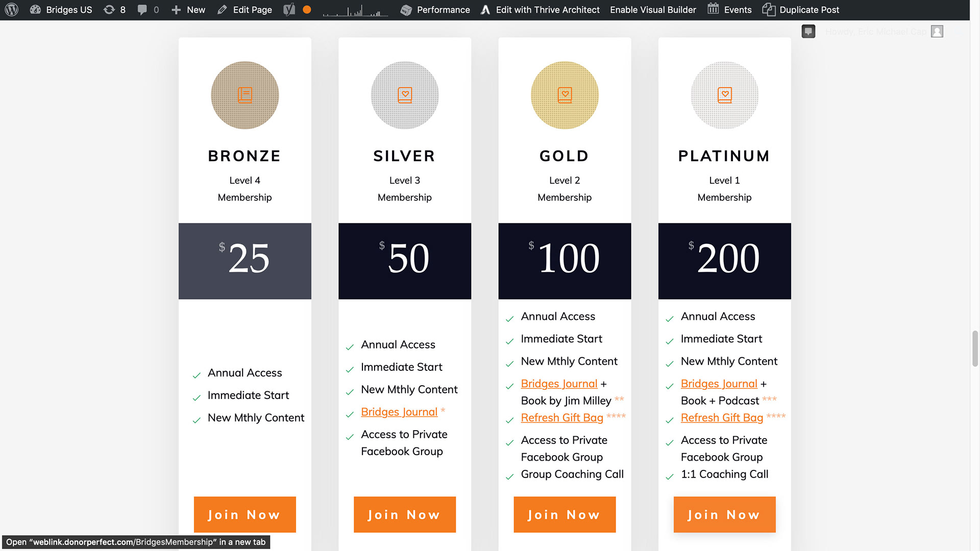
Task: Click the $25 Bronze price block
Action: click(x=245, y=261)
